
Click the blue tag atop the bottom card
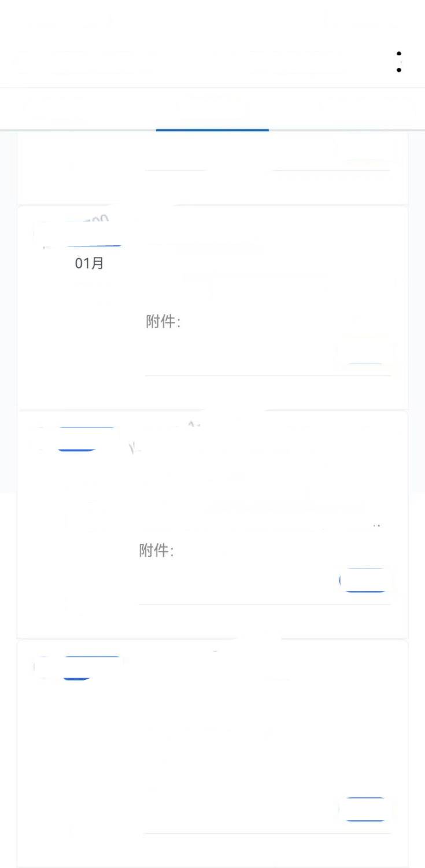pyautogui.click(x=78, y=667)
